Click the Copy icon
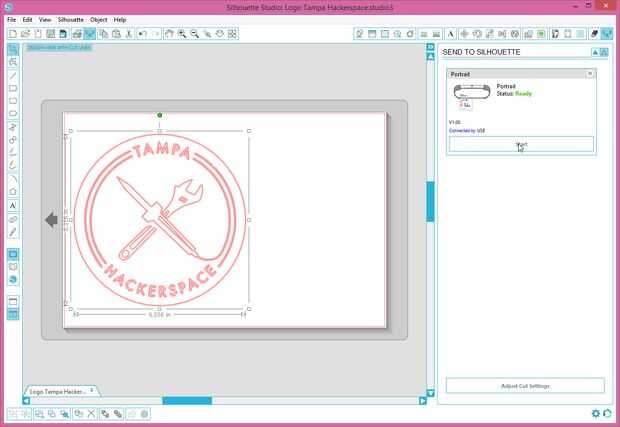620x427 pixels. tap(104, 34)
